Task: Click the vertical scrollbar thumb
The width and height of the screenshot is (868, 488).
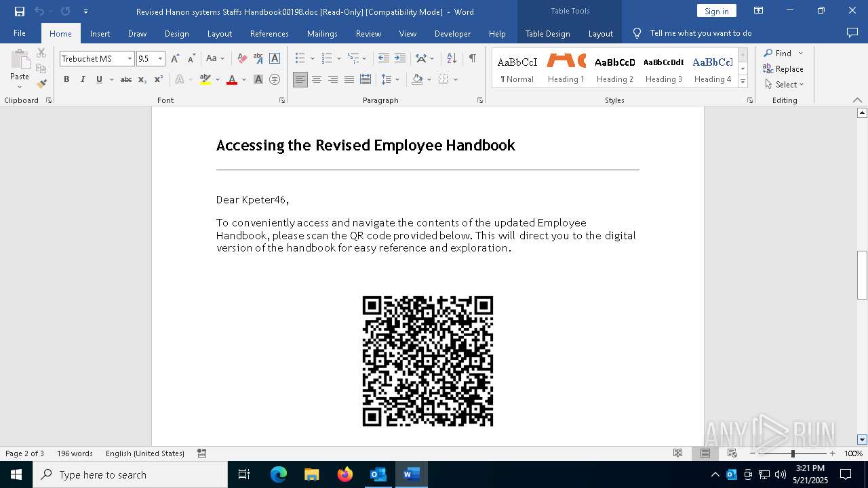Action: click(x=862, y=275)
